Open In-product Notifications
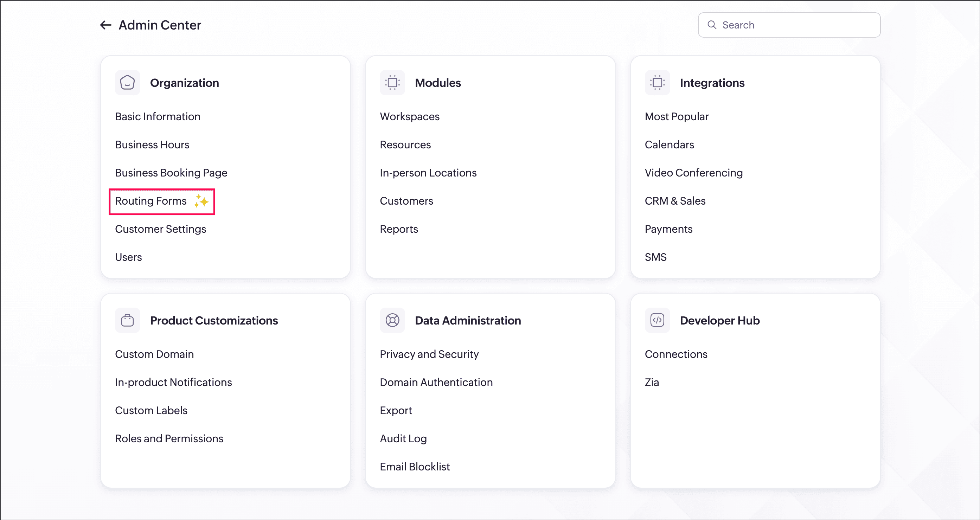The height and width of the screenshot is (520, 980). [173, 382]
